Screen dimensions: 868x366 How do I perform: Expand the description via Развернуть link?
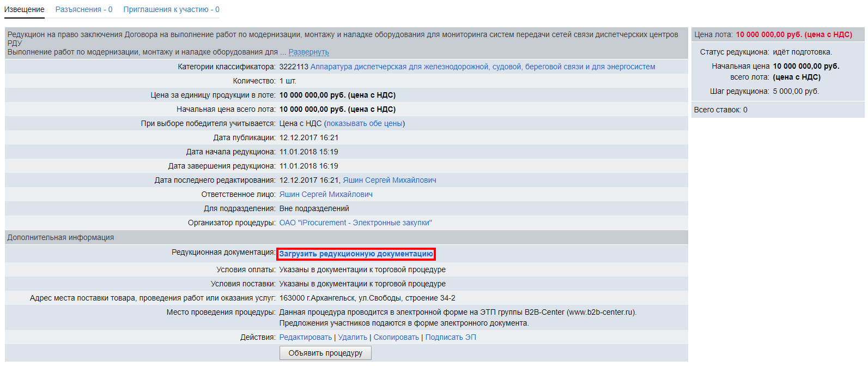[x=308, y=52]
